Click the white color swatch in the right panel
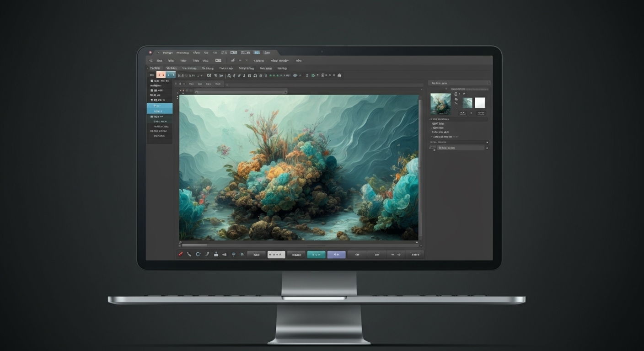This screenshot has width=644, height=351. [x=480, y=102]
